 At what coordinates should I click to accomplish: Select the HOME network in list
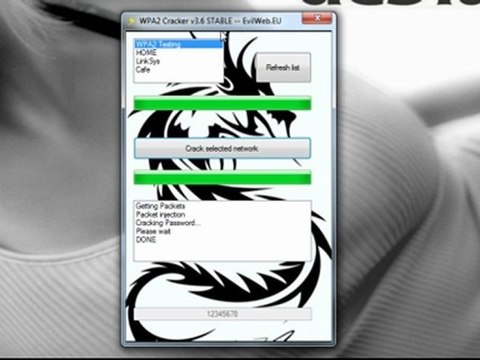[146, 53]
